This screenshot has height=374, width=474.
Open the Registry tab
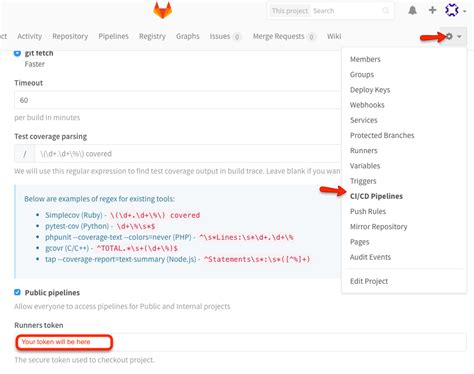click(152, 36)
